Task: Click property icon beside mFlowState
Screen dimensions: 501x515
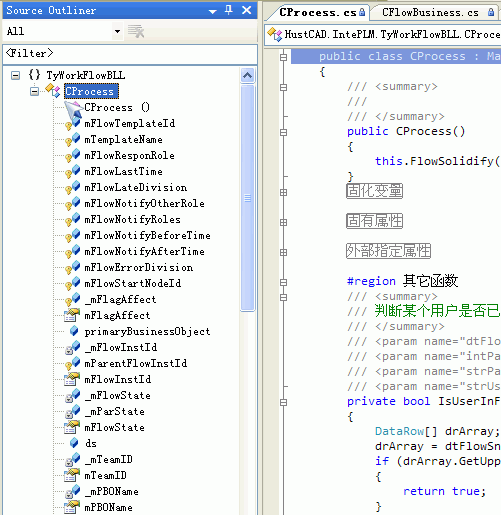Action: click(72, 427)
